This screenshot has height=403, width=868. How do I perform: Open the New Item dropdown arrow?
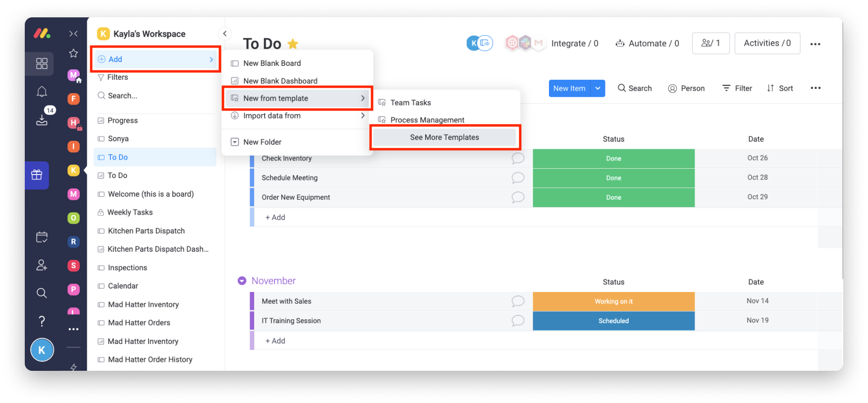[597, 88]
